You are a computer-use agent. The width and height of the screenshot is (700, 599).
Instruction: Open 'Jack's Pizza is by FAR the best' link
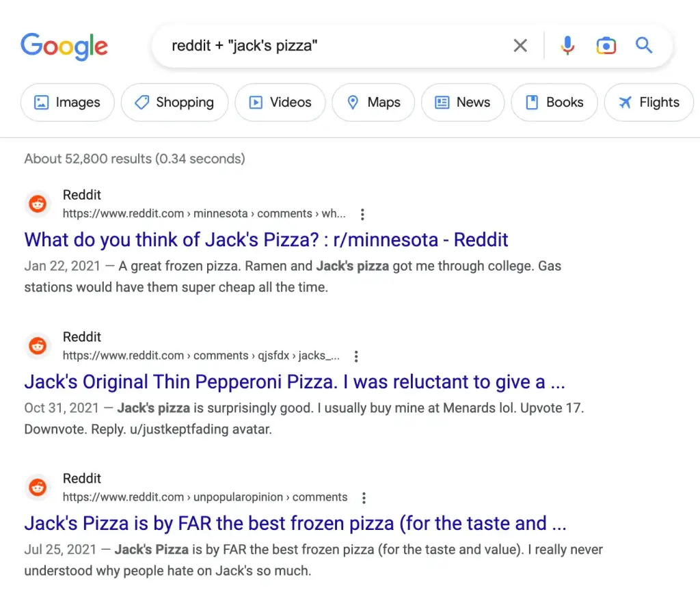pyautogui.click(x=295, y=524)
